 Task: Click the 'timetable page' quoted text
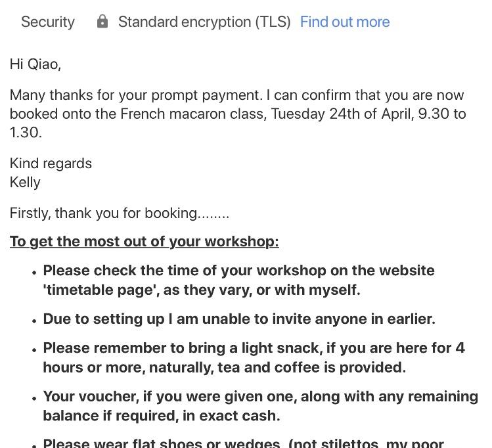[x=100, y=290]
